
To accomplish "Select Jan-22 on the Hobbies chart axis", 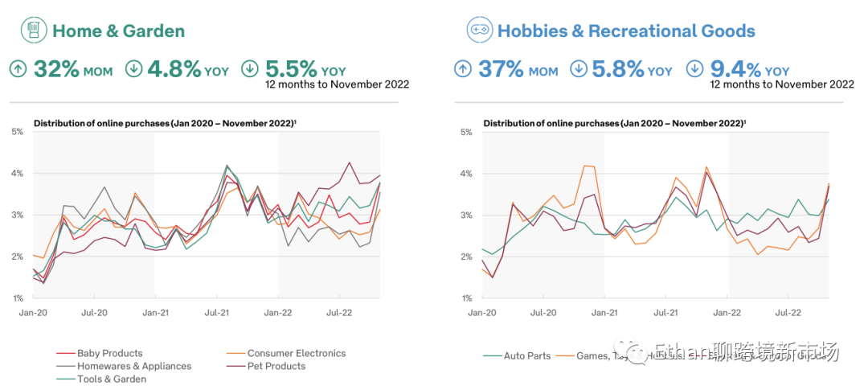I will click(x=727, y=311).
